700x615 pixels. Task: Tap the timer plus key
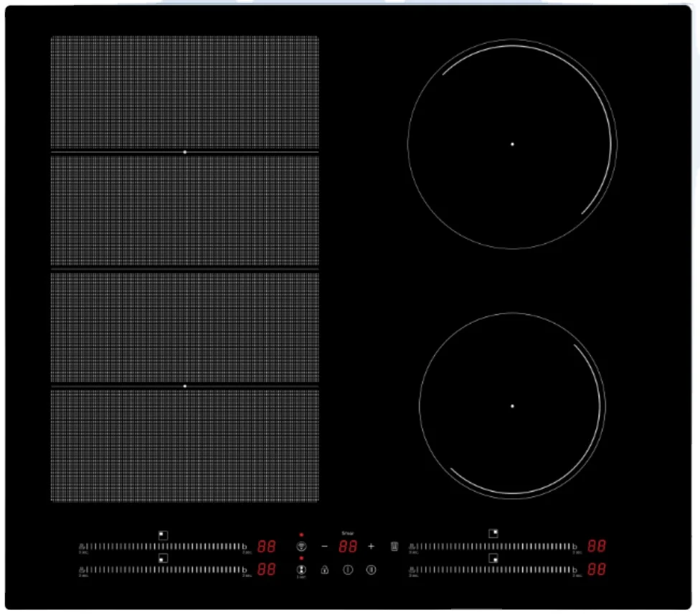point(371,546)
